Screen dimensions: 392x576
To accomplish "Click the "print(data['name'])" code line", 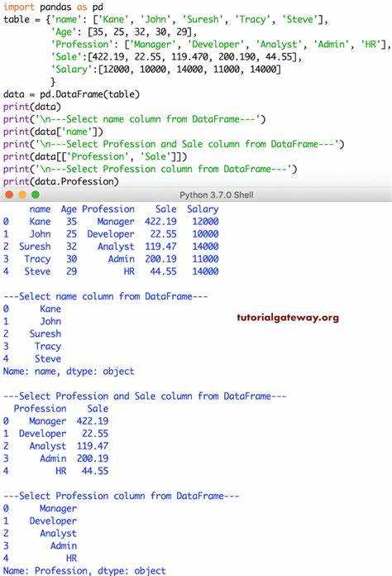I will (53, 132).
